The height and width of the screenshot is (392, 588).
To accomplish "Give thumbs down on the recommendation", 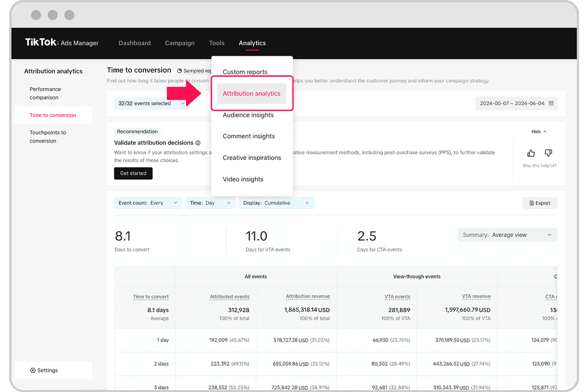I will (548, 153).
